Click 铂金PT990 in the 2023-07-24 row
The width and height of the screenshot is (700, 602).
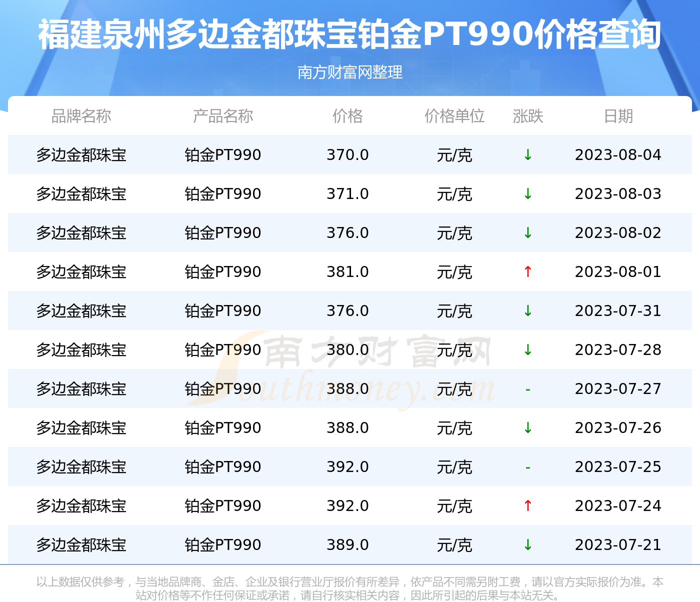pyautogui.click(x=223, y=506)
